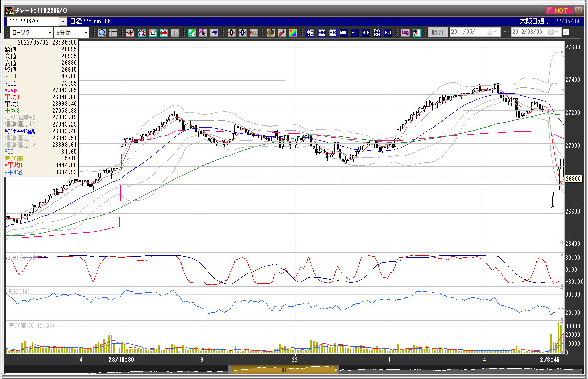
Task: Click the 期間 period button
Action: [438, 33]
